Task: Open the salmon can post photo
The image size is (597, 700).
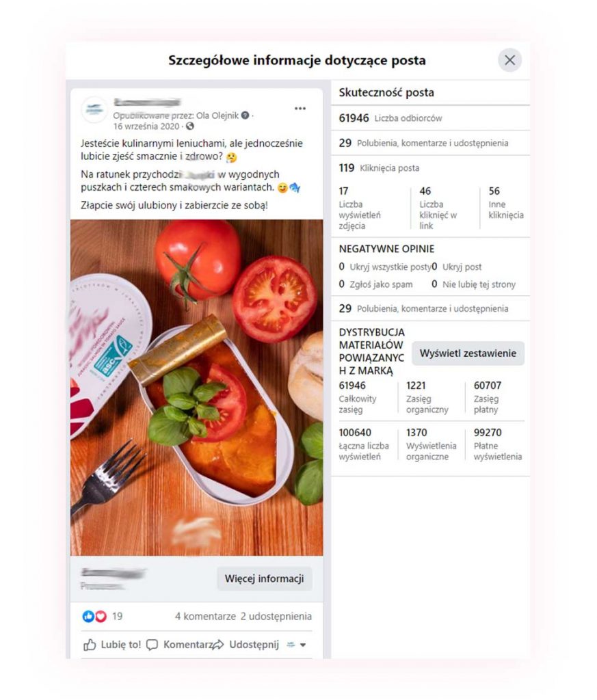Action: 196,388
